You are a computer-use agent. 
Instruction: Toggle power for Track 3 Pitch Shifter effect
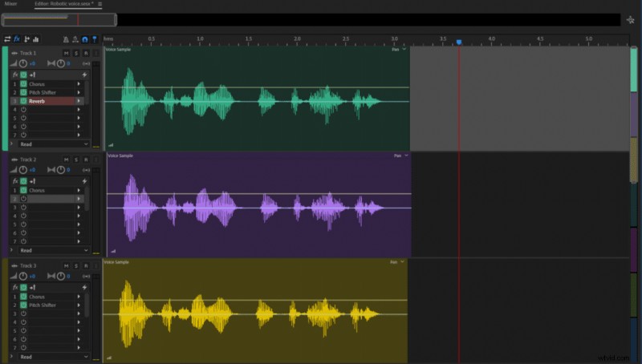(x=23, y=305)
